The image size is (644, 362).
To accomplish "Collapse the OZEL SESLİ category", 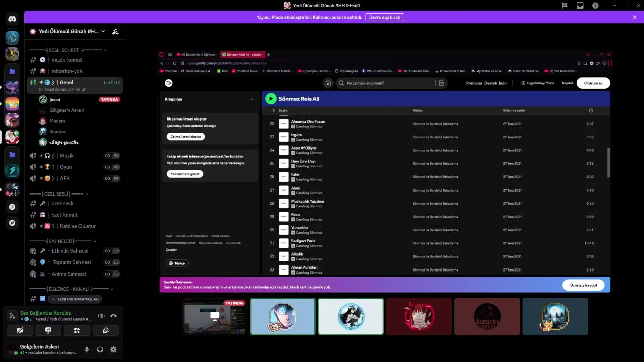I will pos(58,194).
